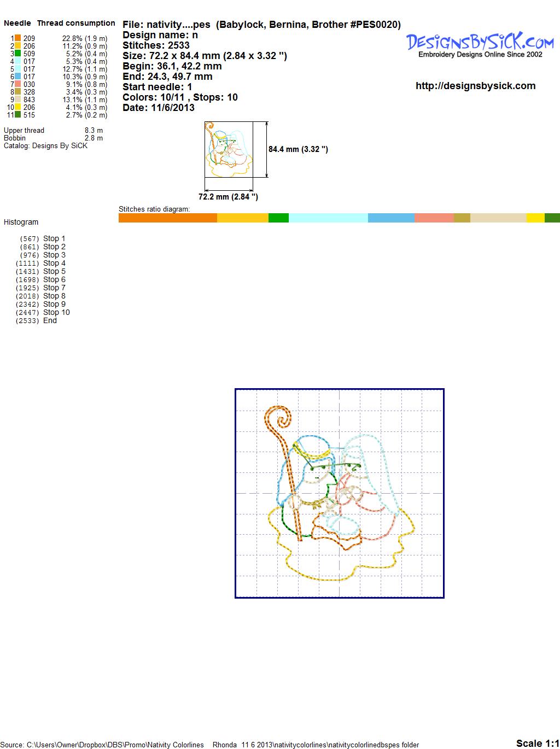560x749 pixels.
Task: Click the Scale 1:1 label
Action: (x=537, y=743)
